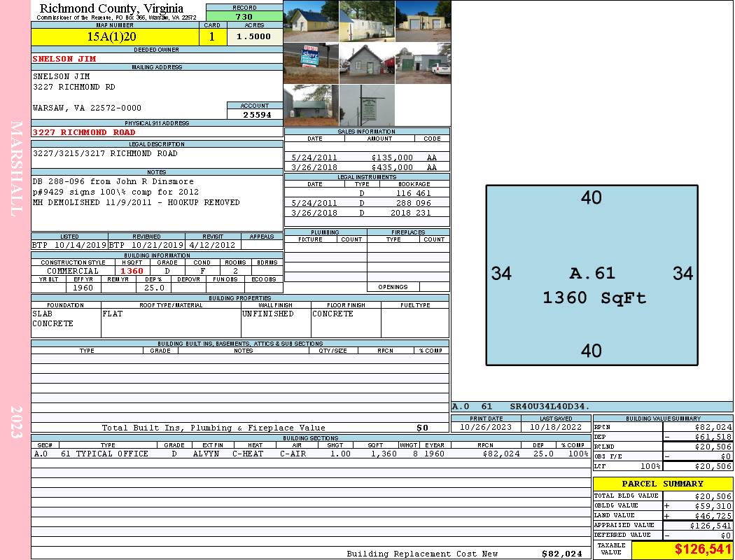Select the WARSAW, VA 22572-0000 line
This screenshot has height=560, width=735.
(87, 108)
